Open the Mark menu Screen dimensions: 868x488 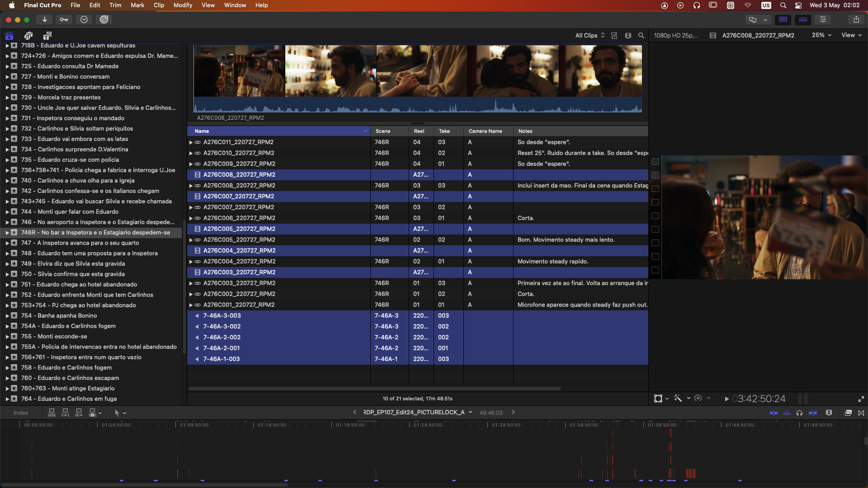coord(137,5)
